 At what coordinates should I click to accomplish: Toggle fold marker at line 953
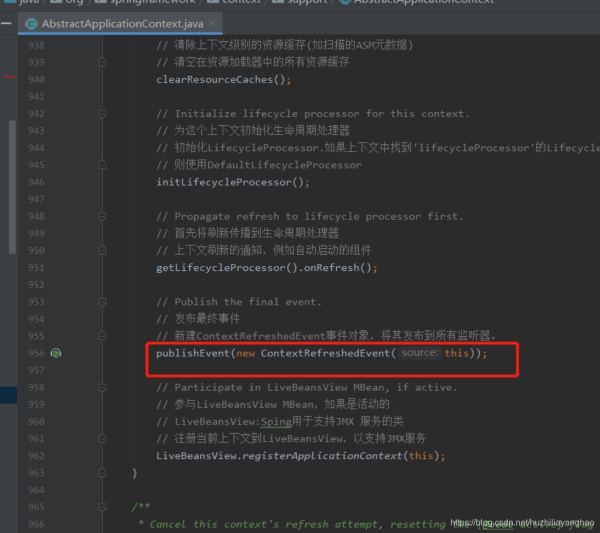click(x=102, y=302)
